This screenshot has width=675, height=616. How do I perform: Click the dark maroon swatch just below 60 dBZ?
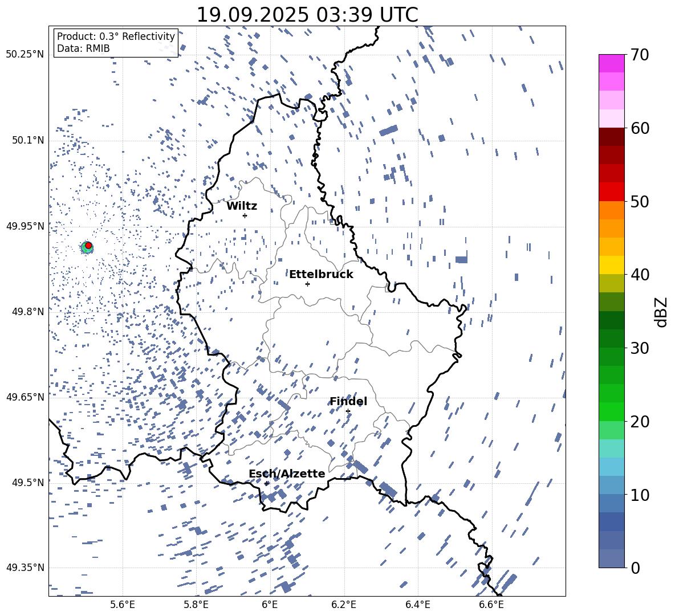(611, 137)
